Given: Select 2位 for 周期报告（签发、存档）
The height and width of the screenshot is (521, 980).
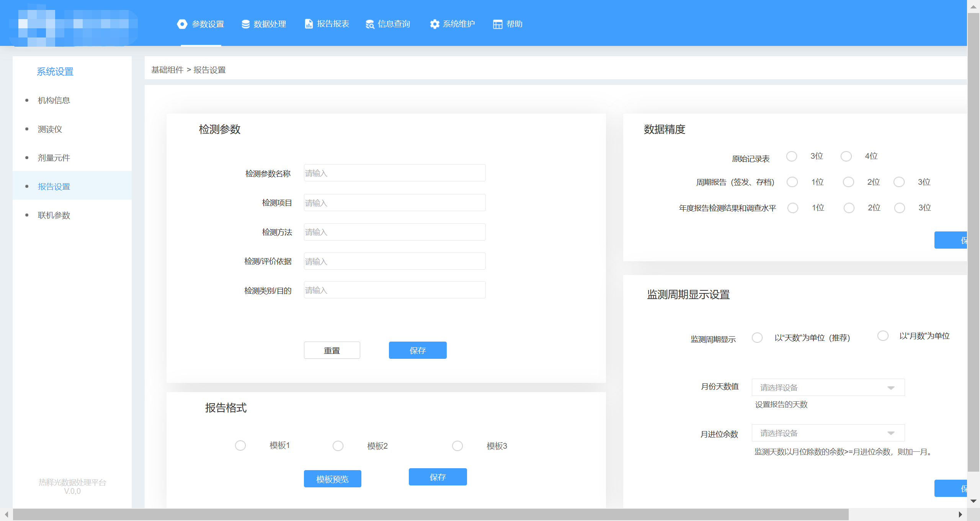Looking at the screenshot, I should coord(848,182).
